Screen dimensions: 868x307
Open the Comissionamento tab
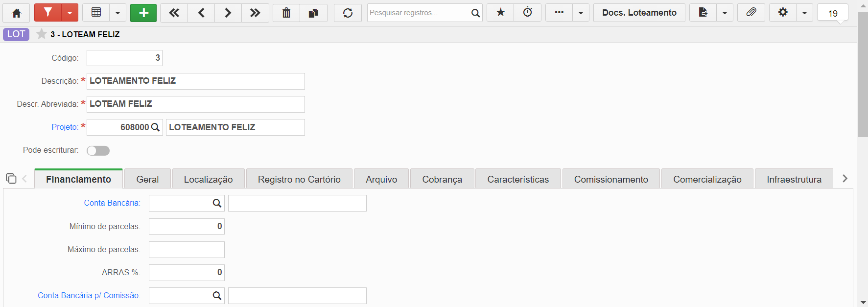coord(611,179)
